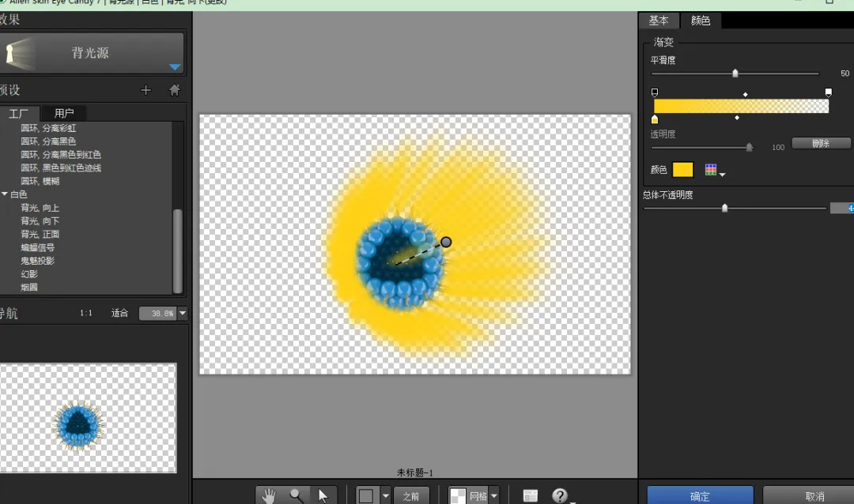
Task: Click the 适合 fit zoom button
Action: tap(120, 313)
